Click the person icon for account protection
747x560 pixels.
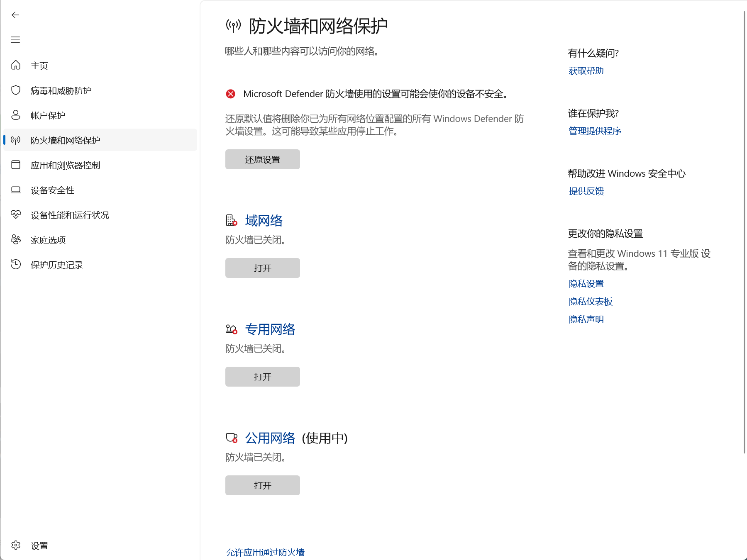(x=16, y=115)
